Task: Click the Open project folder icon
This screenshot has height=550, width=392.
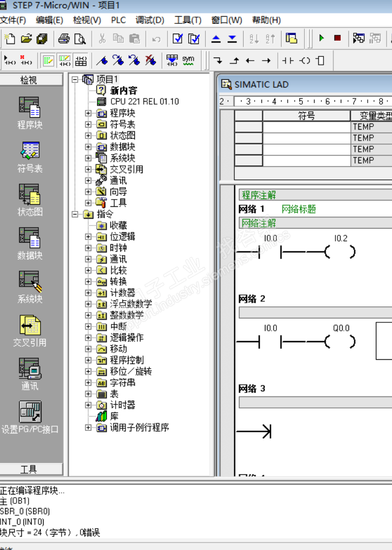Action: (x=26, y=38)
